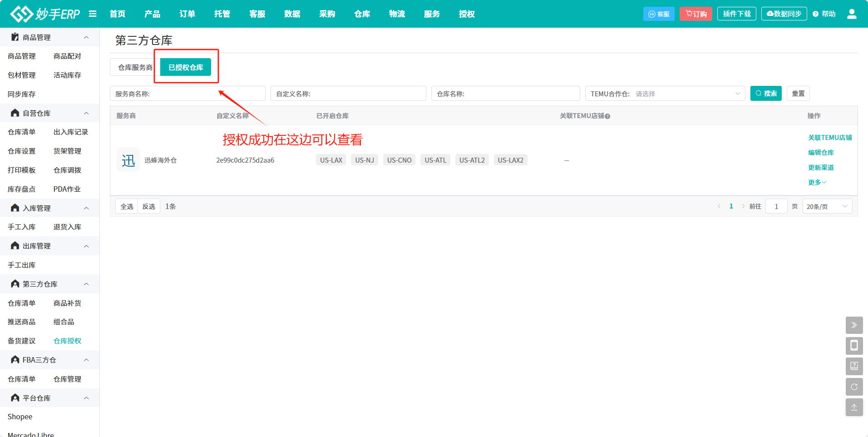Open 产品 in top navigation
Screen dimensions: 868x437
[153, 14]
